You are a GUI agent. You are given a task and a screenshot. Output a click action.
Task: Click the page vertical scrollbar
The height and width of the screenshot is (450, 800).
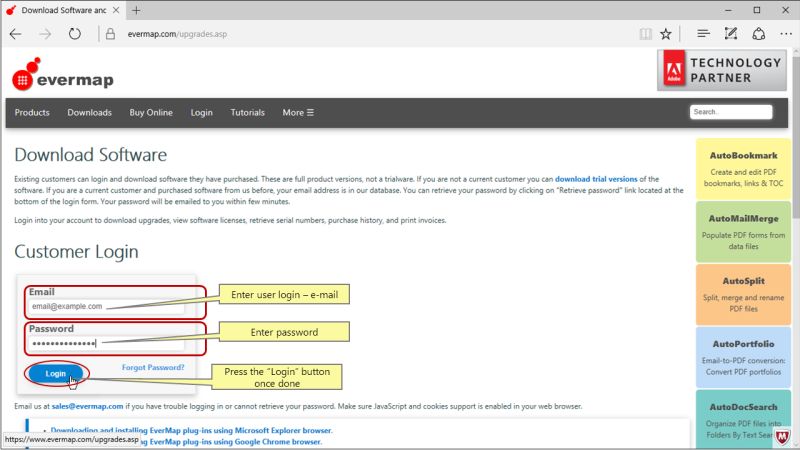click(x=796, y=138)
